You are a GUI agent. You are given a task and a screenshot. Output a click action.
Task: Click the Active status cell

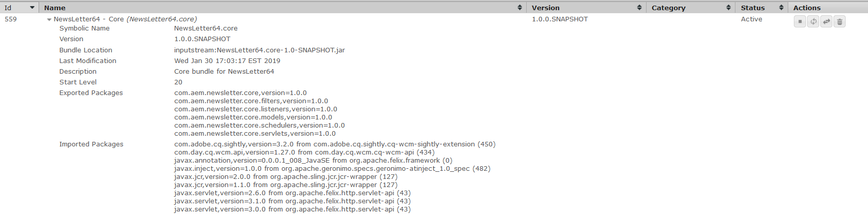[x=751, y=19]
